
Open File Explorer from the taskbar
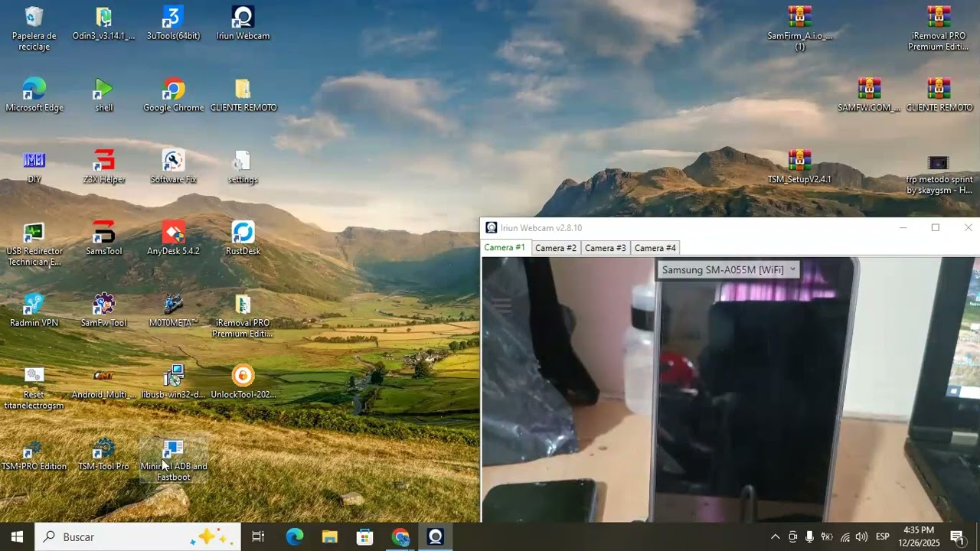(x=330, y=537)
